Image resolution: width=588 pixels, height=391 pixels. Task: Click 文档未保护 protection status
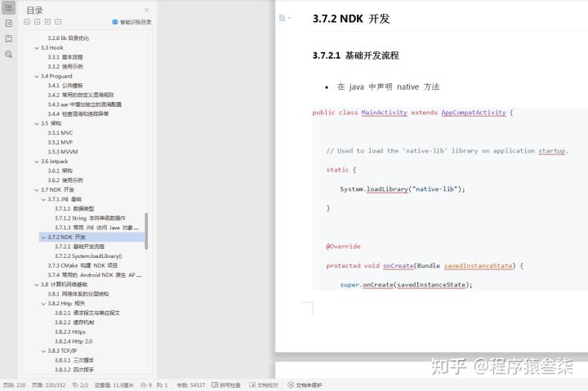(305, 385)
